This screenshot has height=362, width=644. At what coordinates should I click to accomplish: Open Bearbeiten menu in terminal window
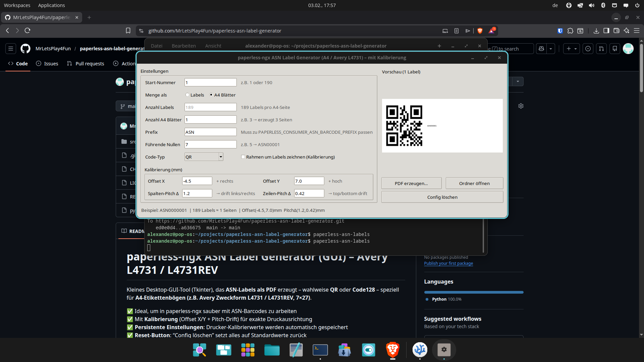[x=184, y=46]
